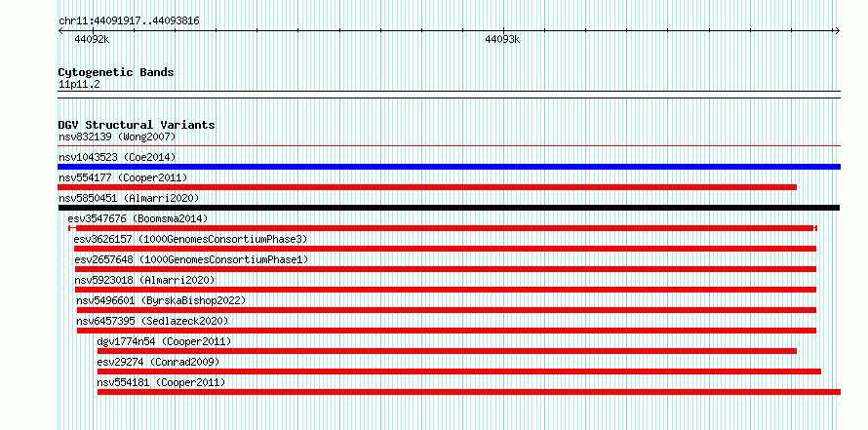Click the chr11:44091917..44093816 coordinates text
Viewport: 868px width, 430px height.
(129, 21)
